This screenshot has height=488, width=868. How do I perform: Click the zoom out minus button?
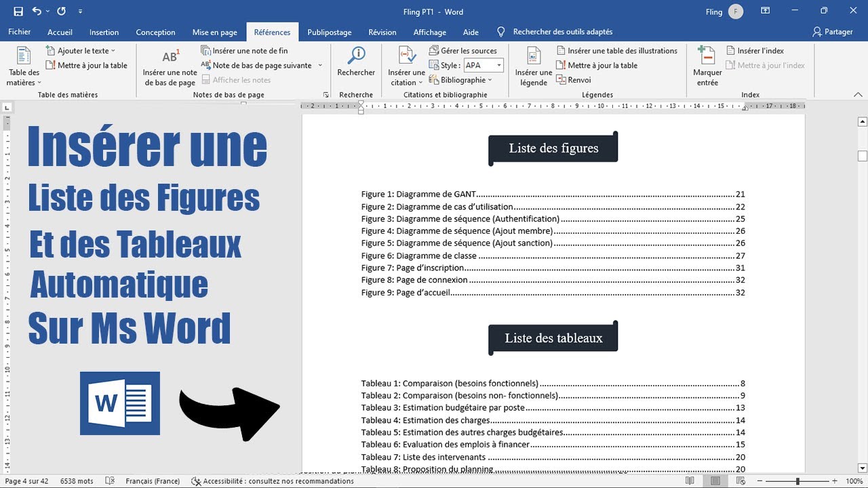(x=761, y=481)
